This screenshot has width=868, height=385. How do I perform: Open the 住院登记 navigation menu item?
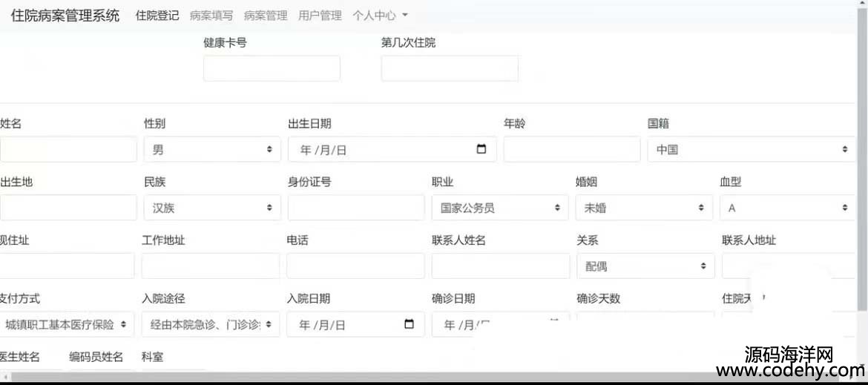point(157,16)
